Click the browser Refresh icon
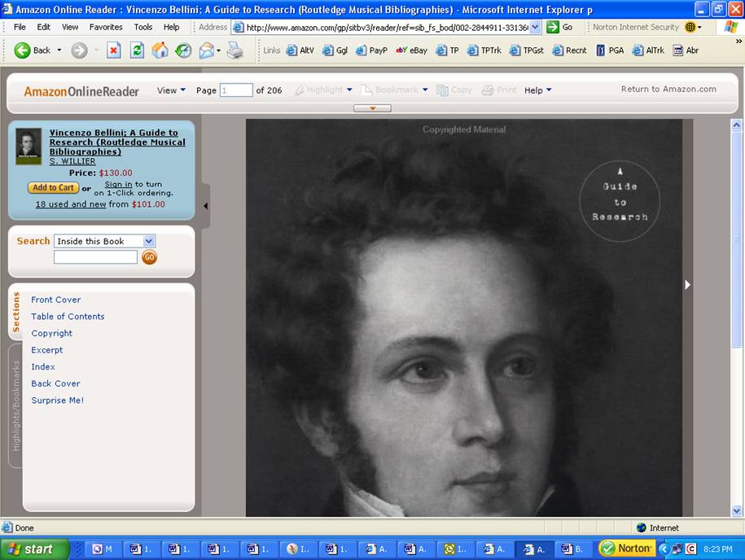This screenshot has height=560, width=745. click(x=137, y=50)
